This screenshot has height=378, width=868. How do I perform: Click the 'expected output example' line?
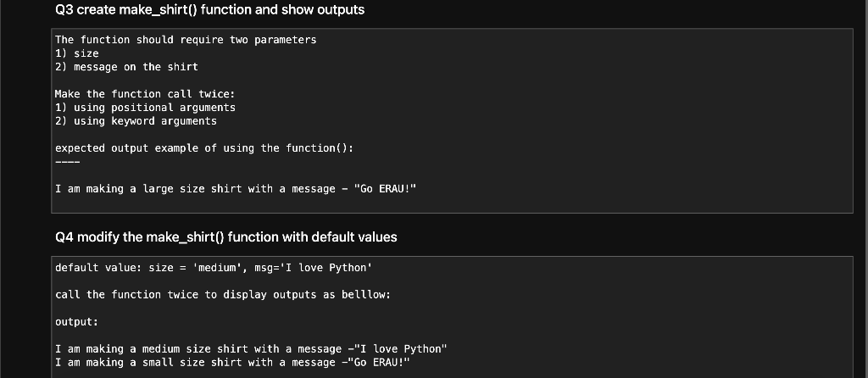203,148
